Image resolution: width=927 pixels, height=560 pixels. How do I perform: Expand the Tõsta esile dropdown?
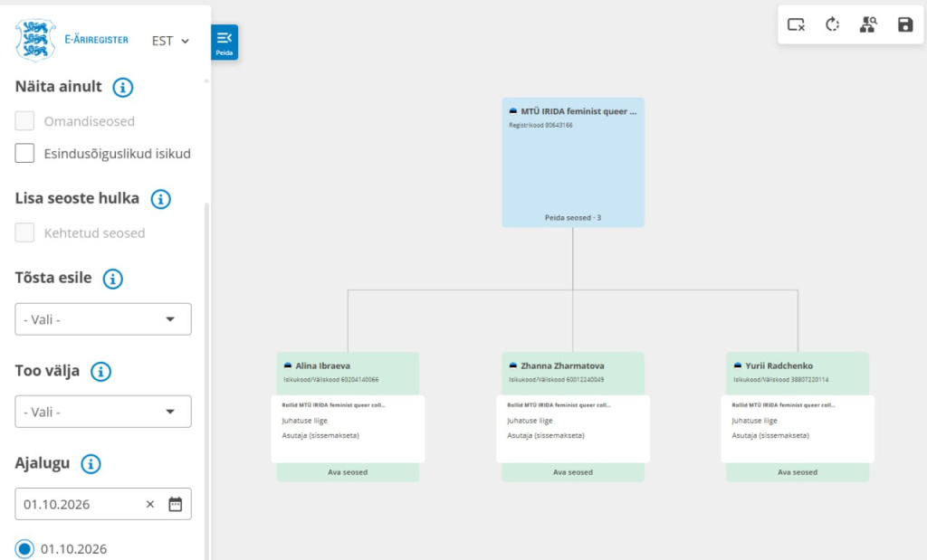pos(103,319)
